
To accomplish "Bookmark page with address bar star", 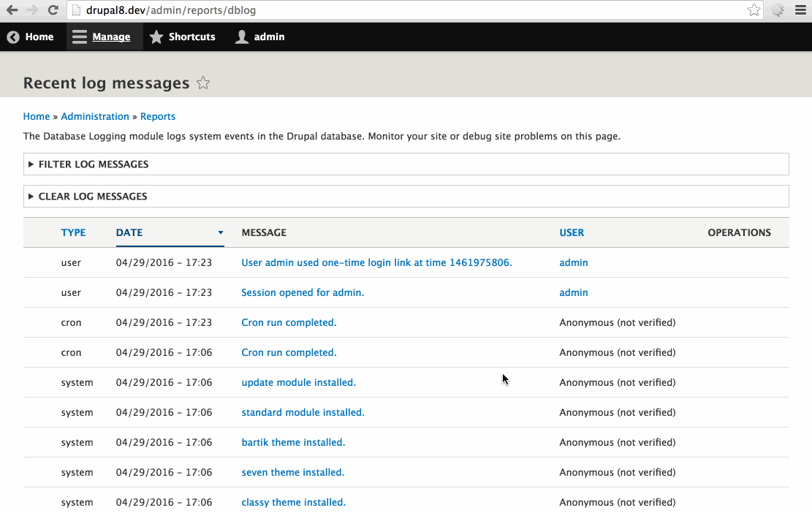I will 754,10.
